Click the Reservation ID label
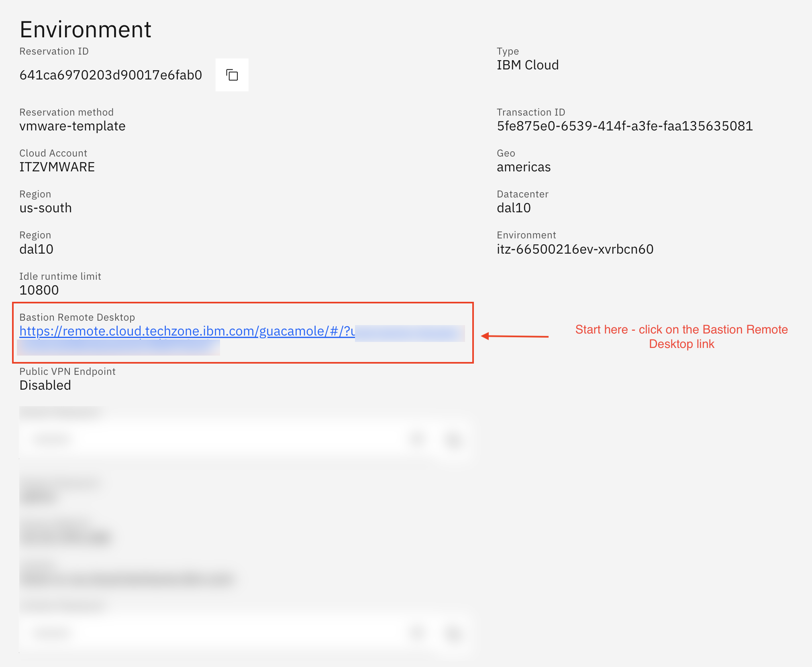 coord(54,51)
